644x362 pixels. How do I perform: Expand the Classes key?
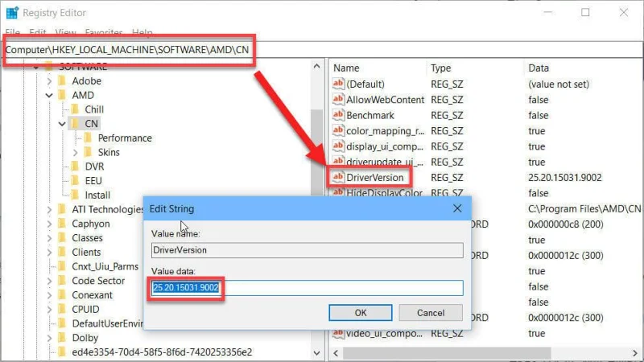pos(49,238)
